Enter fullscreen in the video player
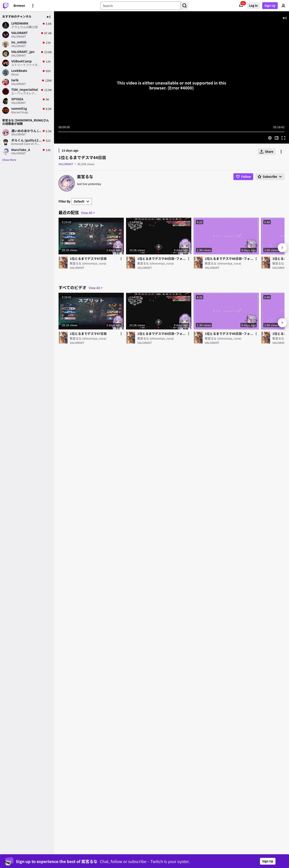The height and width of the screenshot is (868, 289). tap(283, 138)
